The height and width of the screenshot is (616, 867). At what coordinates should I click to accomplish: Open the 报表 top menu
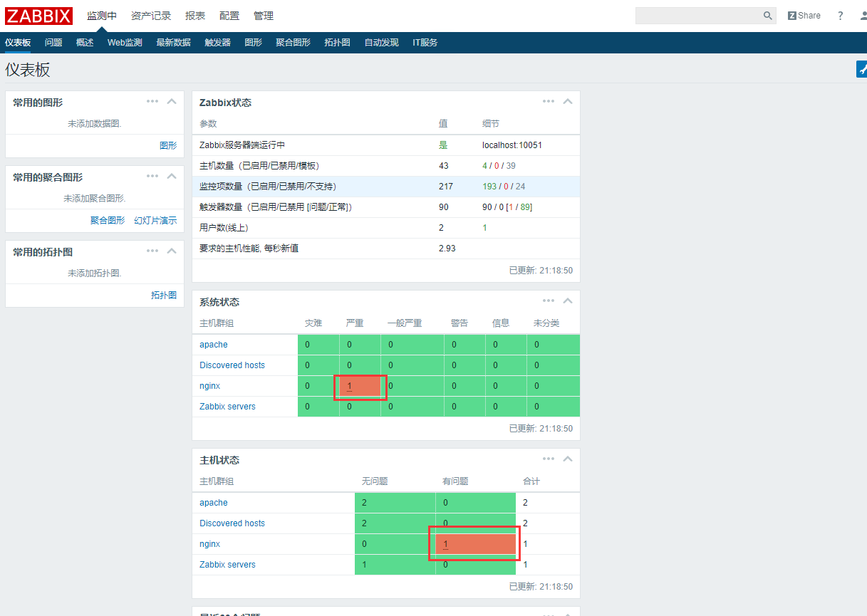coord(195,16)
